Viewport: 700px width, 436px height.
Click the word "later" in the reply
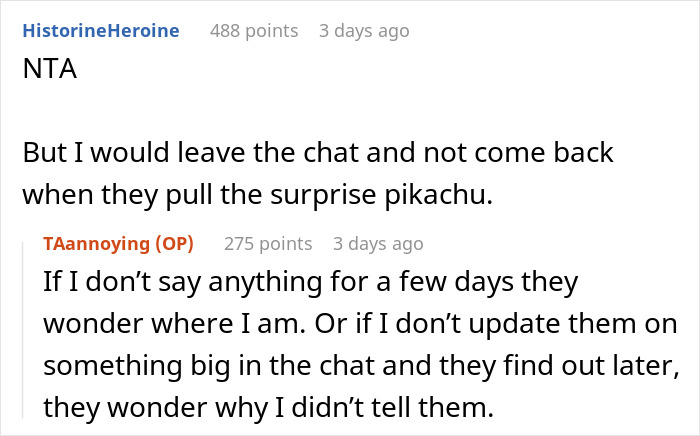(632, 367)
